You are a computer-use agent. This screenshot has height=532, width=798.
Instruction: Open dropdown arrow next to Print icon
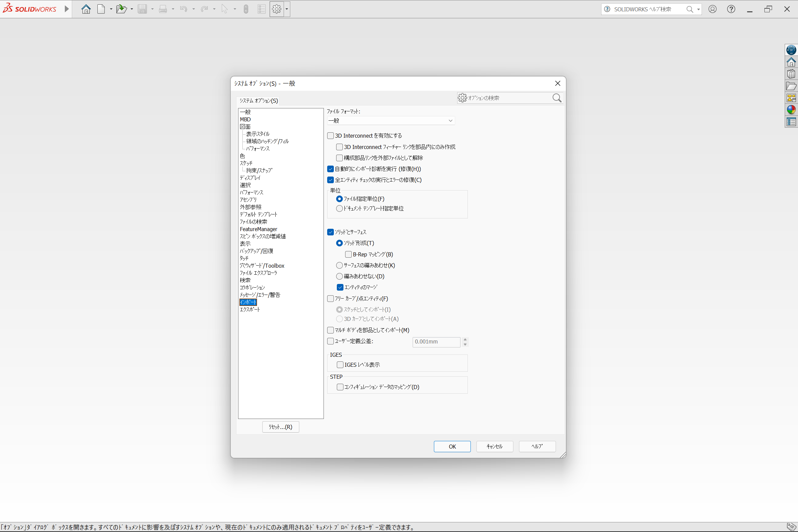point(173,9)
